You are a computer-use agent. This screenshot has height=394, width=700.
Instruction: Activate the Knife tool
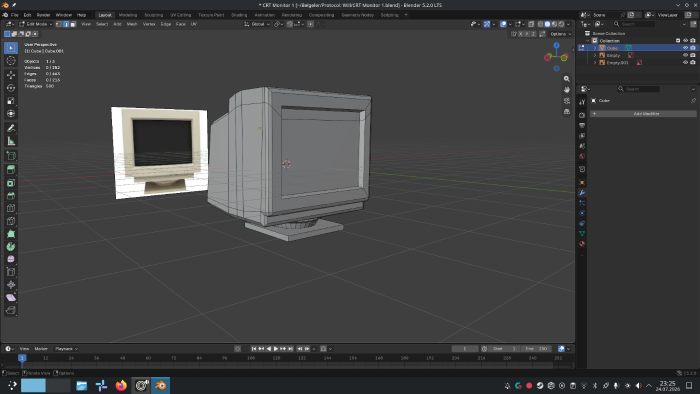coord(11,221)
